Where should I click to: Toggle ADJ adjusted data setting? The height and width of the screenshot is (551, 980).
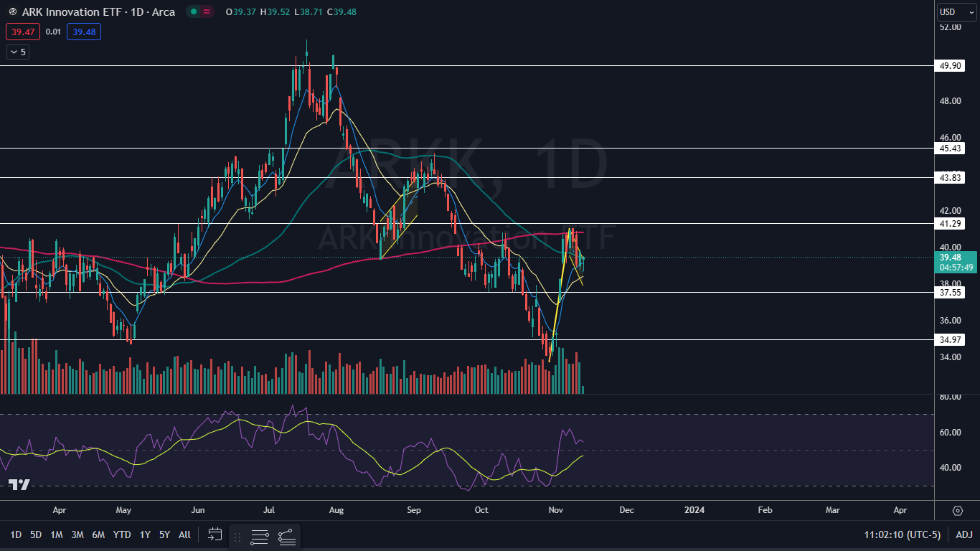coord(964,534)
